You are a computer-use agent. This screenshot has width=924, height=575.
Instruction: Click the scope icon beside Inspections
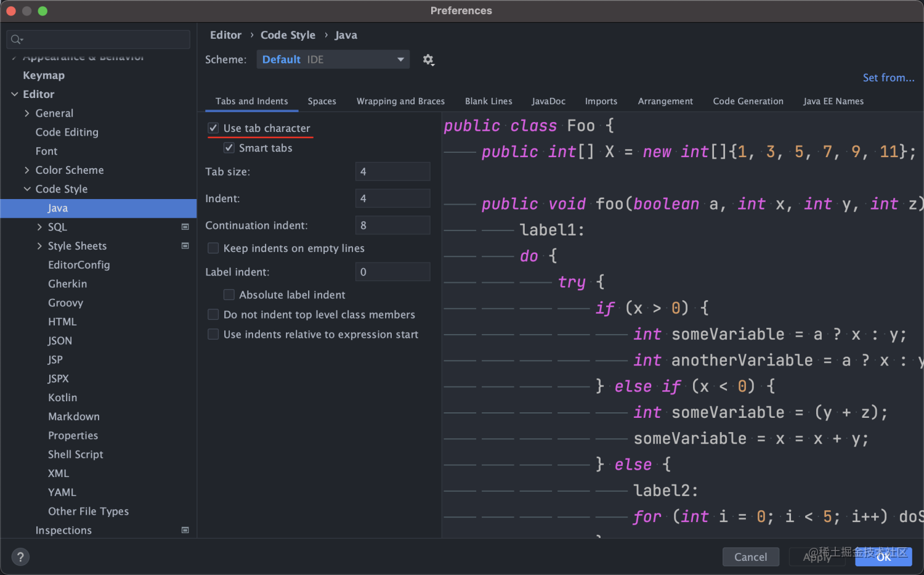(185, 530)
